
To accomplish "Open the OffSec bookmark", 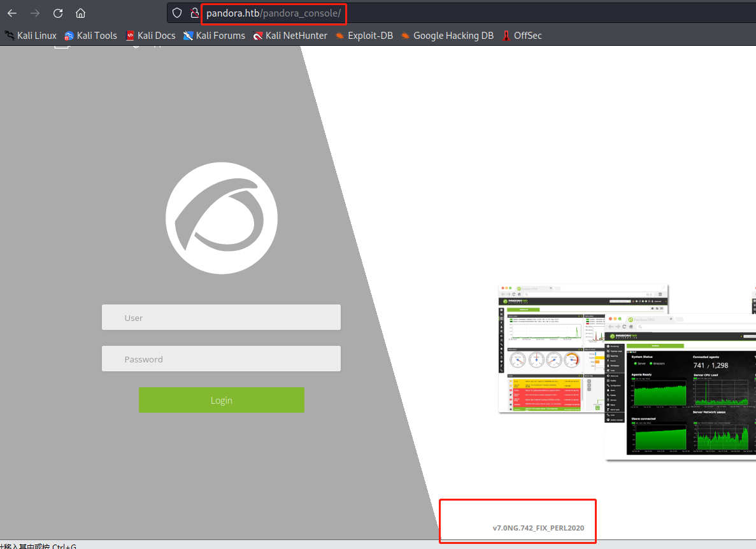I will pyautogui.click(x=522, y=36).
